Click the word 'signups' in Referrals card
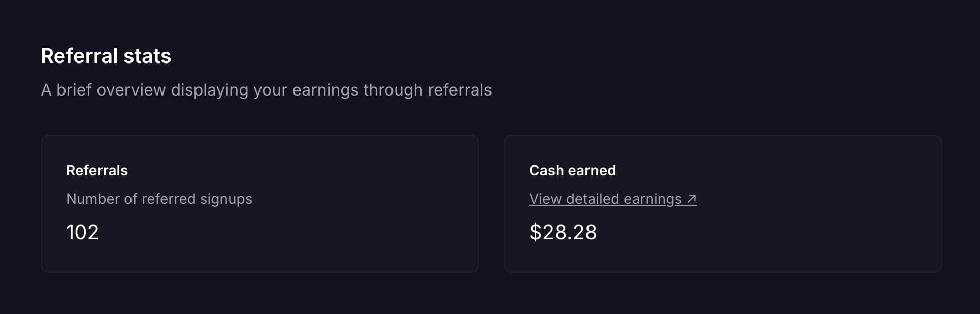This screenshot has width=980, height=314. 226,199
